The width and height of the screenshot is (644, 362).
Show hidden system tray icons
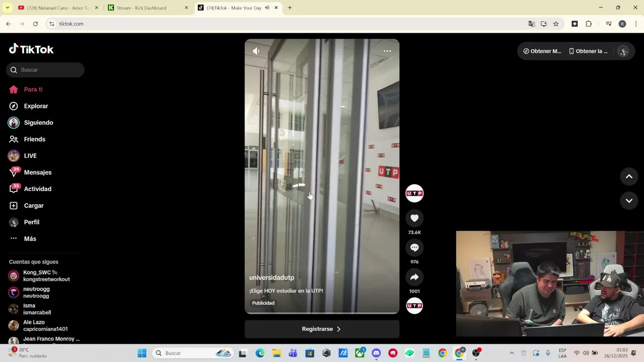tap(512, 353)
